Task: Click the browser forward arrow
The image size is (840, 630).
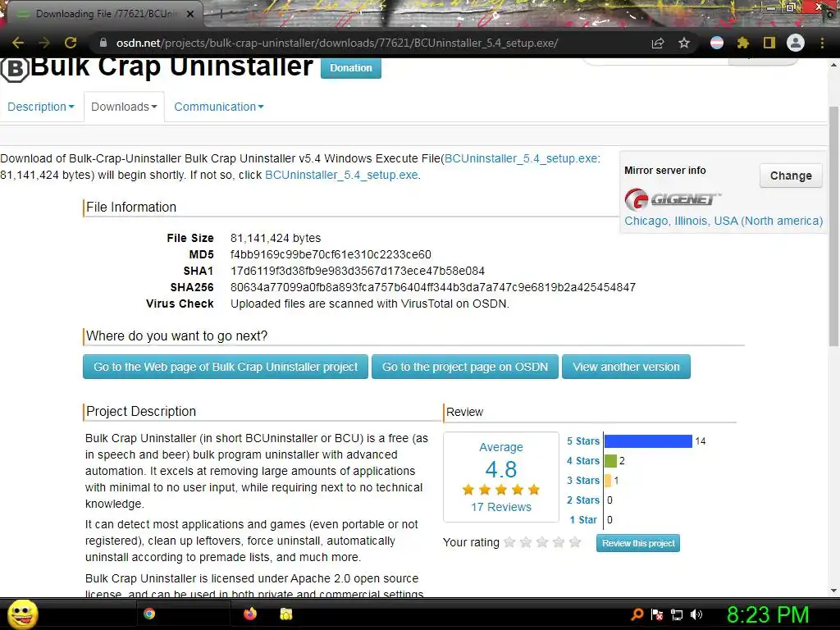Action: 44,43
